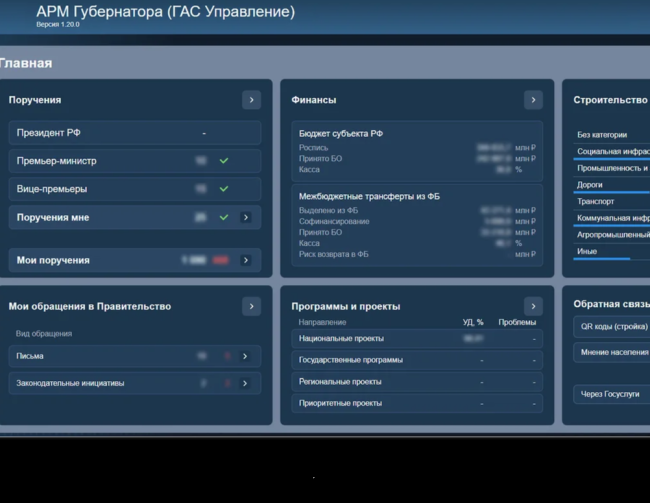Open the Президент РФ row

(x=135, y=133)
